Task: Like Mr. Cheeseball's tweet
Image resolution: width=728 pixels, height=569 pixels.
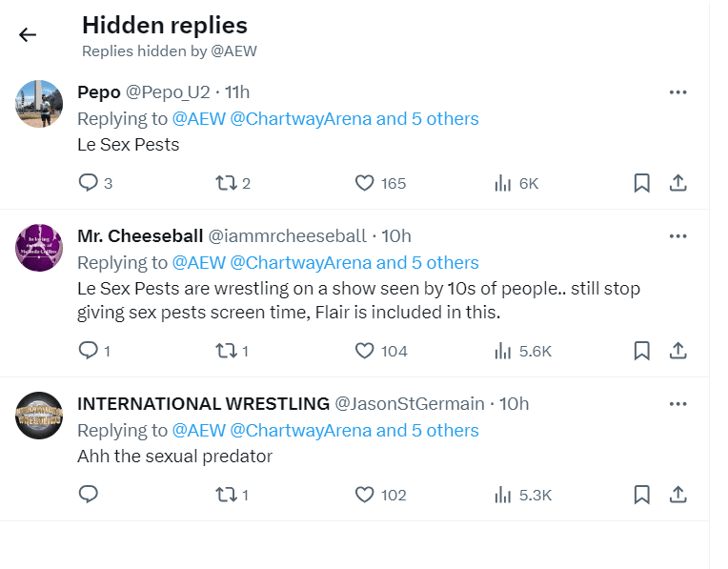Action: coord(364,351)
